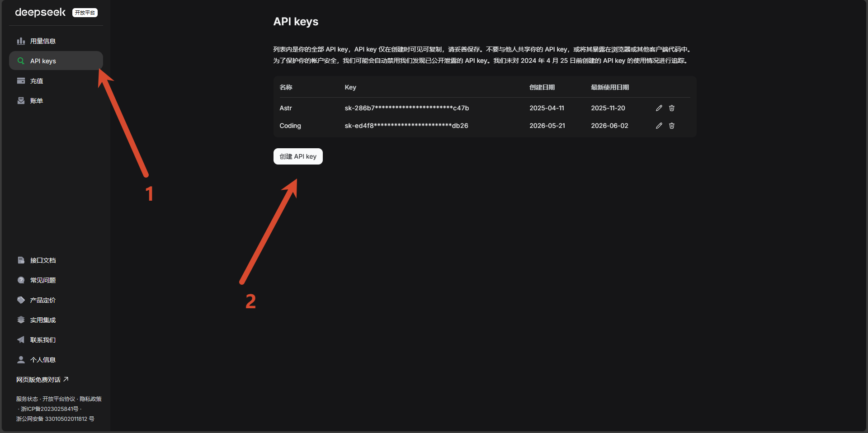Click the 用量信息 bar chart icon
Image resolution: width=868 pixels, height=433 pixels.
click(21, 41)
